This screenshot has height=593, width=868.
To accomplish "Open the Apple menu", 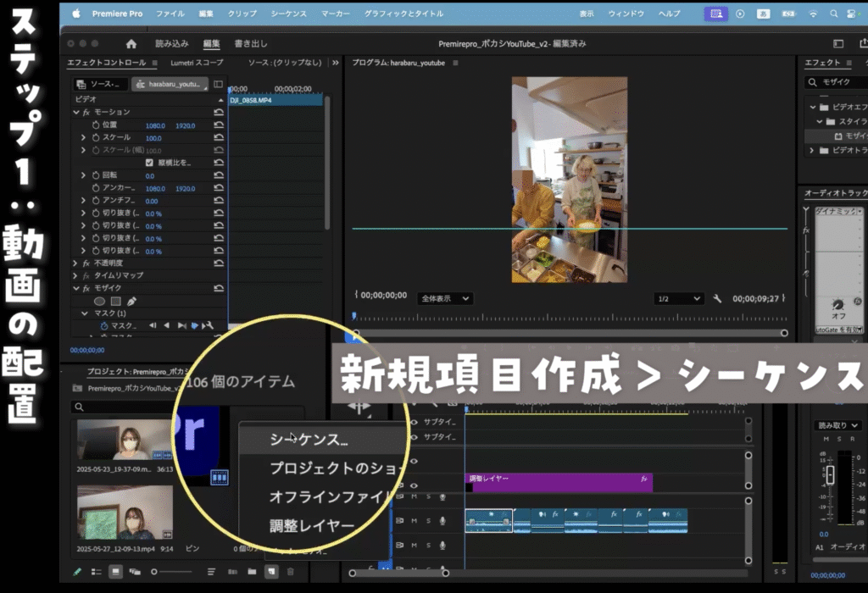I will pos(75,14).
